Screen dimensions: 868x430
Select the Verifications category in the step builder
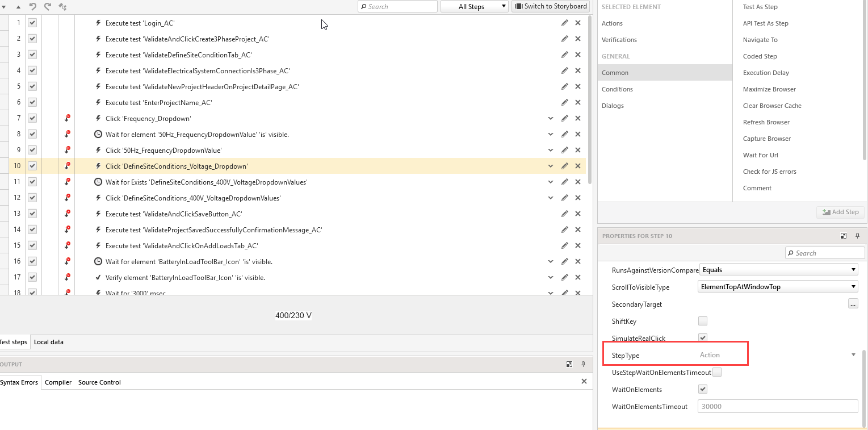[x=619, y=40]
